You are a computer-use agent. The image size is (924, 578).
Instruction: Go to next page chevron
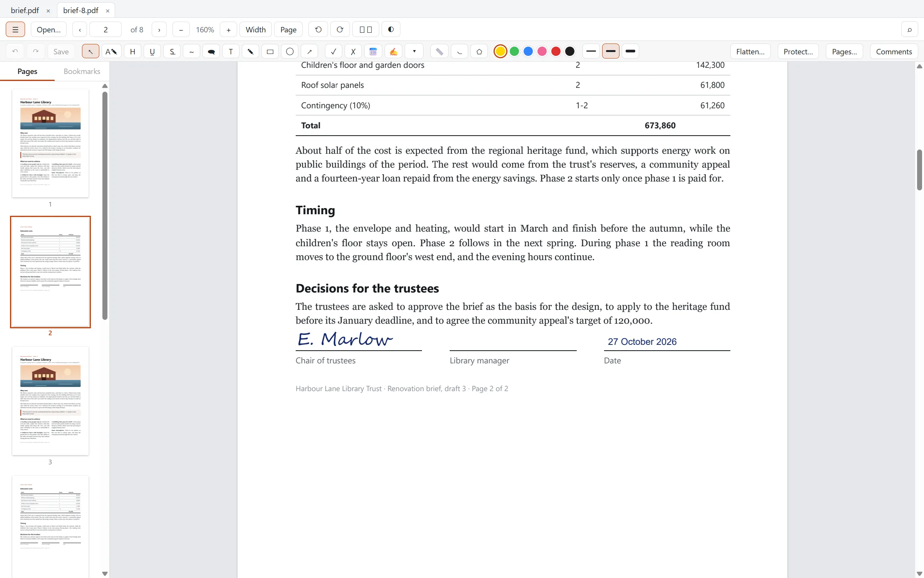pos(159,30)
